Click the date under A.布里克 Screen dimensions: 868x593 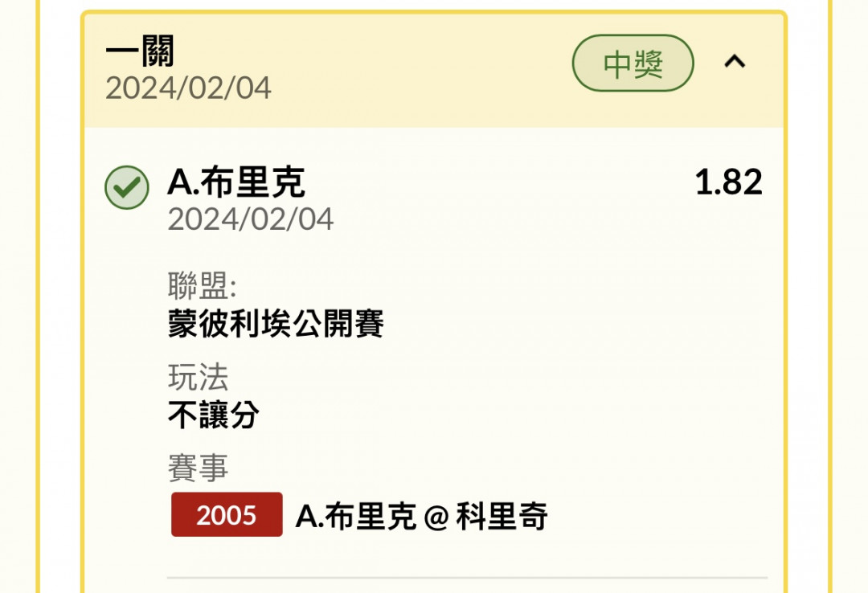tap(251, 219)
